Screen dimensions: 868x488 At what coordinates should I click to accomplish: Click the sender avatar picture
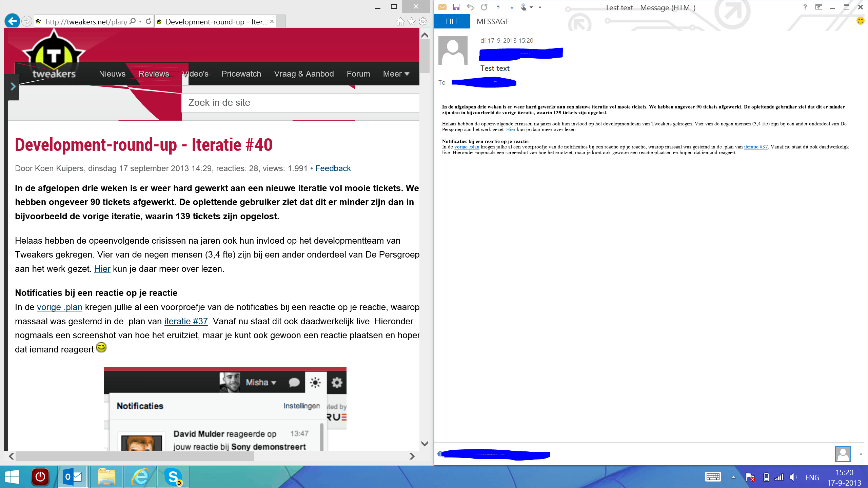[453, 50]
